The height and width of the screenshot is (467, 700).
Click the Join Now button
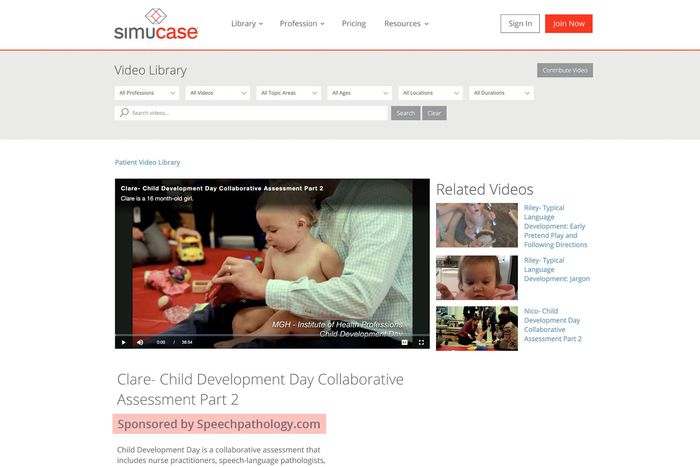click(568, 23)
